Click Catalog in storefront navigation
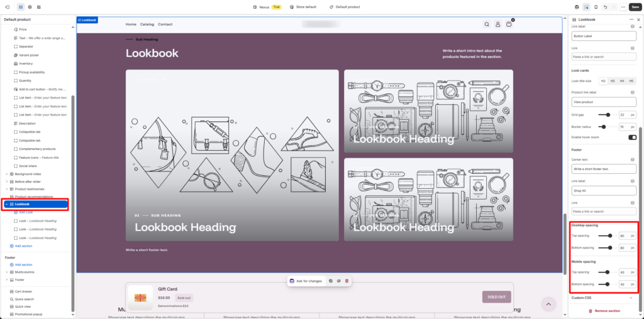 pos(147,24)
